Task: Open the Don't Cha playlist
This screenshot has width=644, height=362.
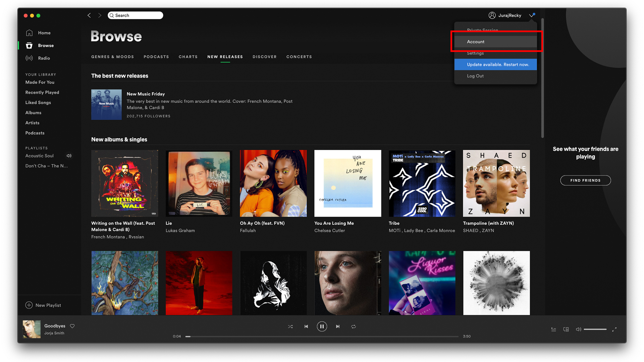Action: coord(47,166)
